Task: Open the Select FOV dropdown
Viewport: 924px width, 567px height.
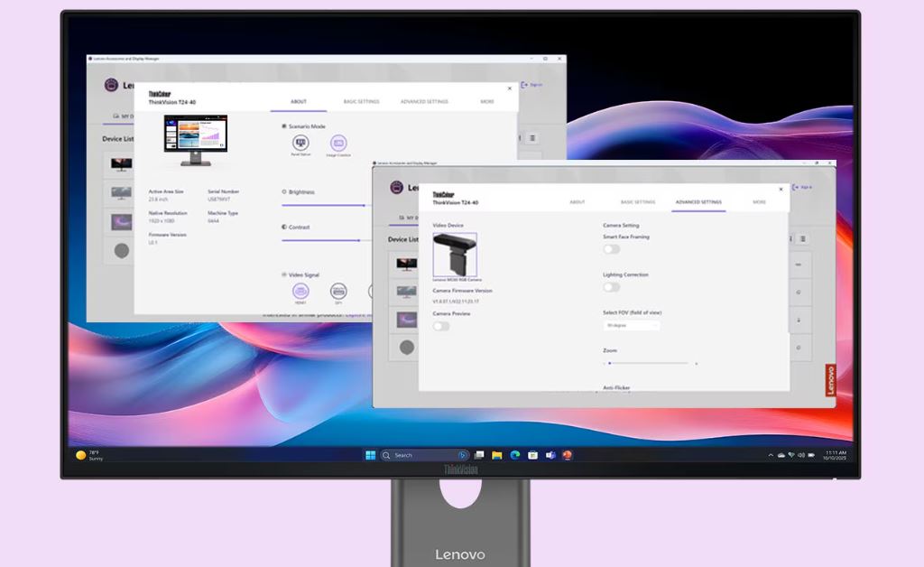Action: (x=632, y=325)
